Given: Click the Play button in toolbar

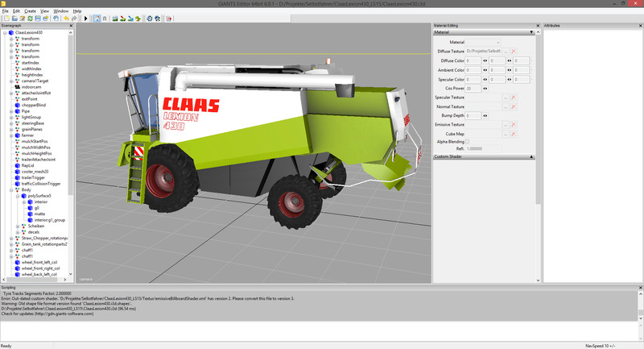Looking at the screenshot, I should [x=86, y=18].
